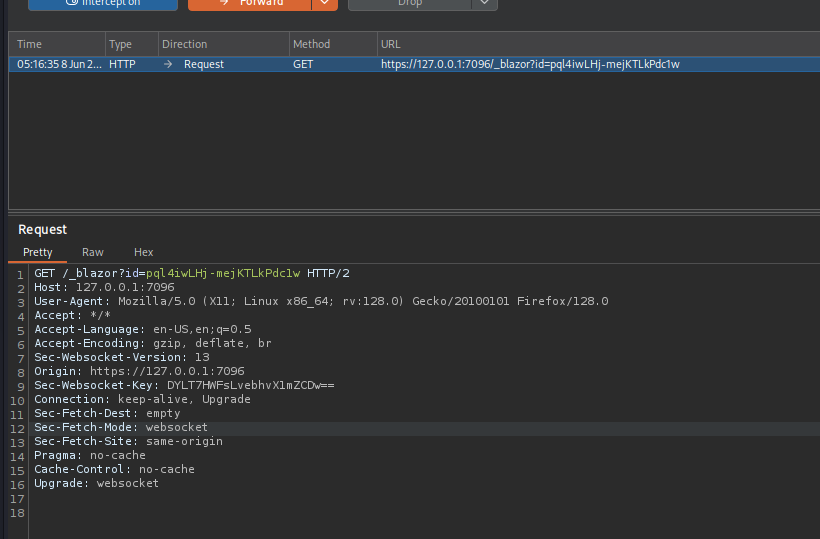Click the Sec-Websocket-Version header line

pos(122,358)
